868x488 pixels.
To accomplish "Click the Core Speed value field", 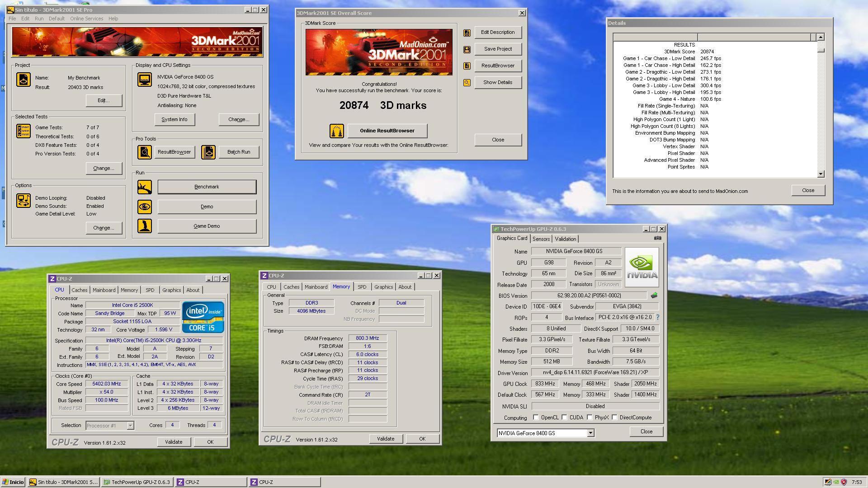I will pyautogui.click(x=107, y=384).
